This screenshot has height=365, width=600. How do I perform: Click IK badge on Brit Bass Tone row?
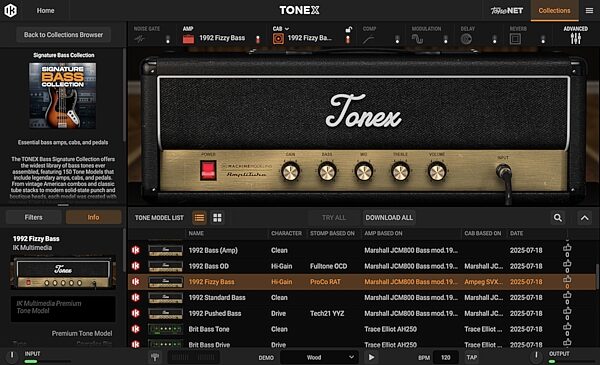tap(135, 329)
